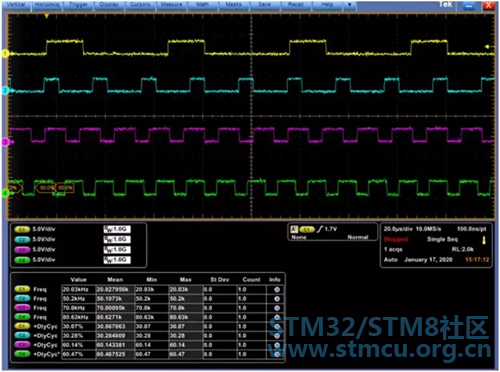
Task: Click the C1 +DtyCyc measurement badge
Action: [x=22, y=326]
